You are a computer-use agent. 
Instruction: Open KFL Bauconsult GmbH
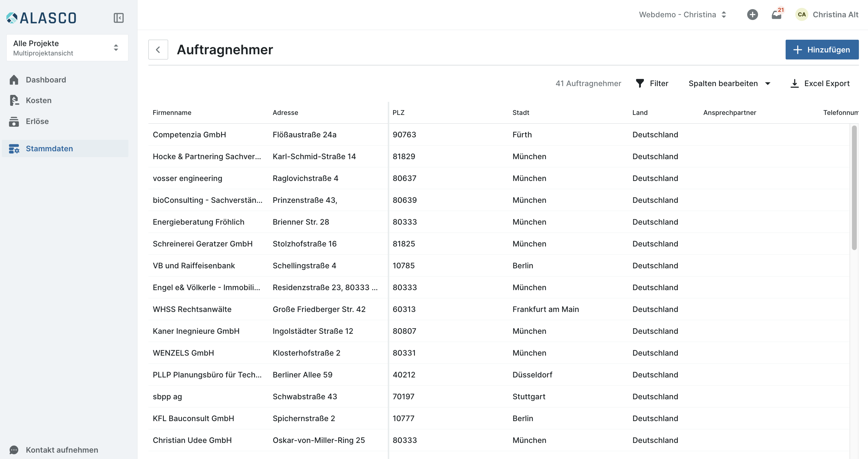pyautogui.click(x=193, y=419)
